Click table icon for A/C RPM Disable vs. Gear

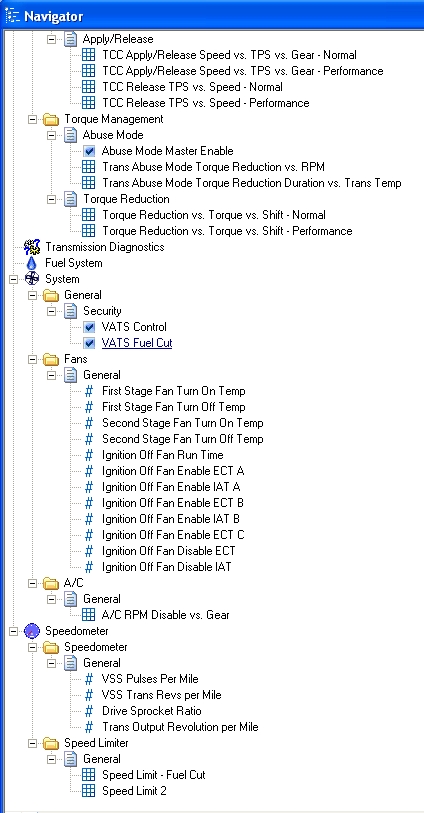point(89,615)
